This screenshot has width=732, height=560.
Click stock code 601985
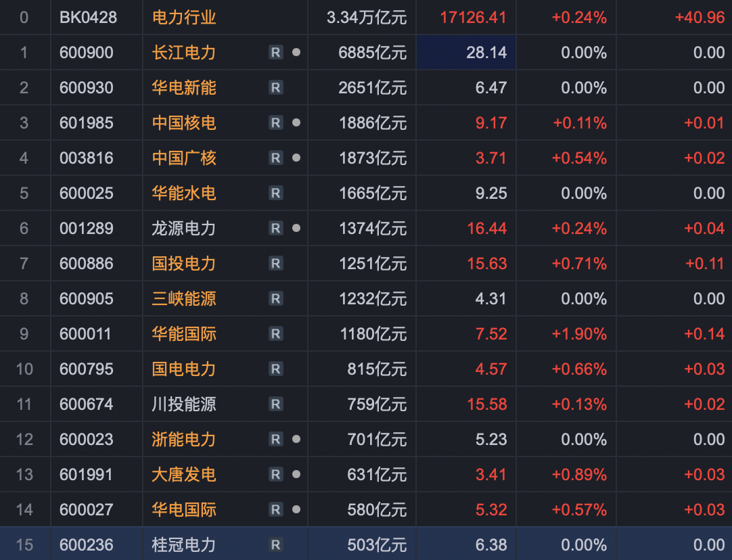tap(87, 122)
